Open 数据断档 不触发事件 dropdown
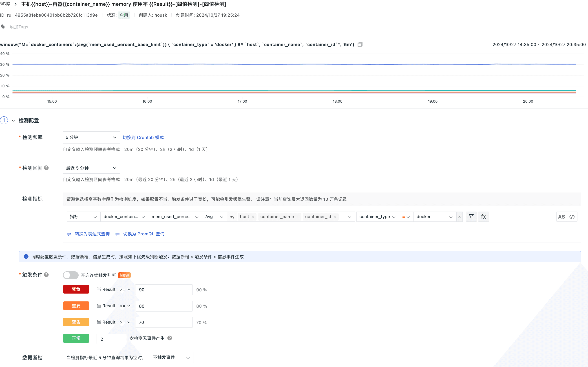The height and width of the screenshot is (367, 588). tap(171, 358)
